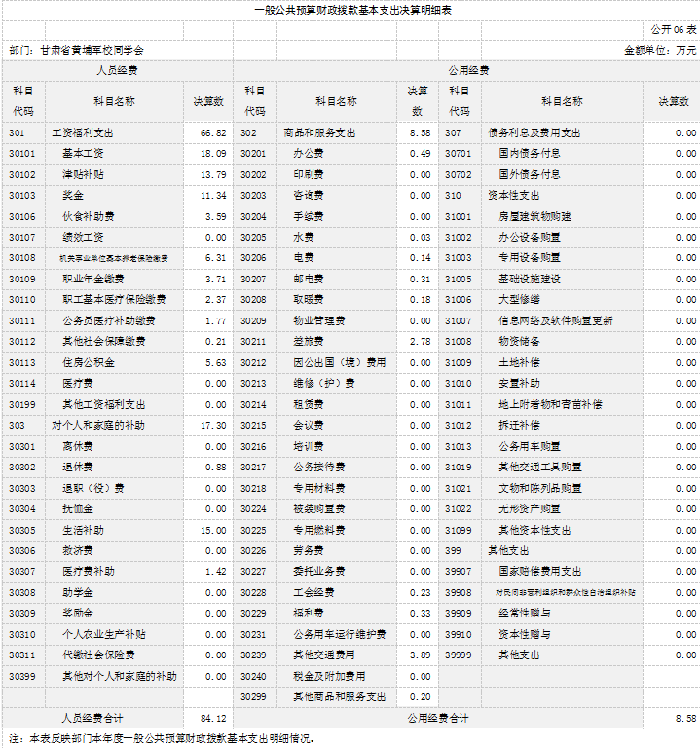Click the 公用经费 header cell

tap(468, 70)
